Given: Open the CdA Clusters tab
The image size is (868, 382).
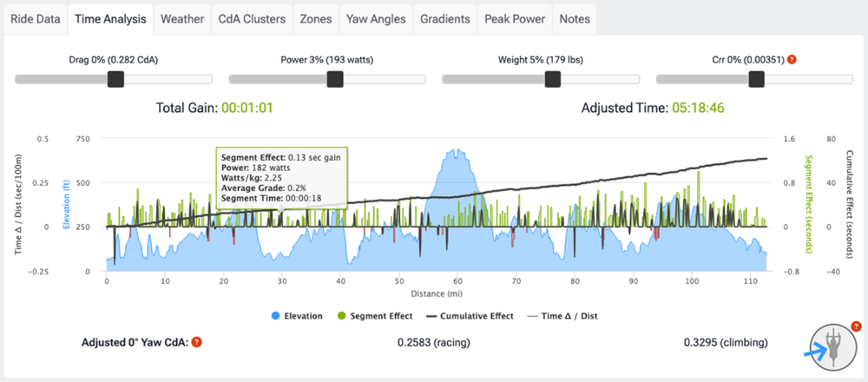Looking at the screenshot, I should click(x=251, y=18).
